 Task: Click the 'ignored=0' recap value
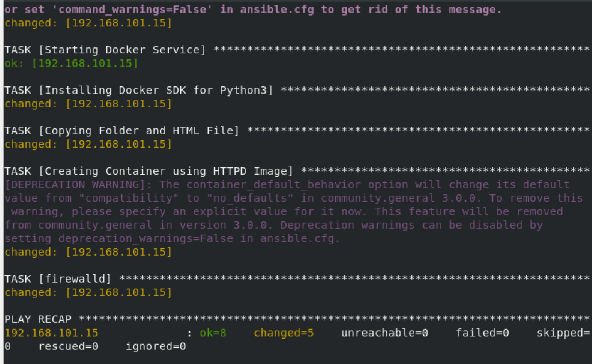click(156, 346)
